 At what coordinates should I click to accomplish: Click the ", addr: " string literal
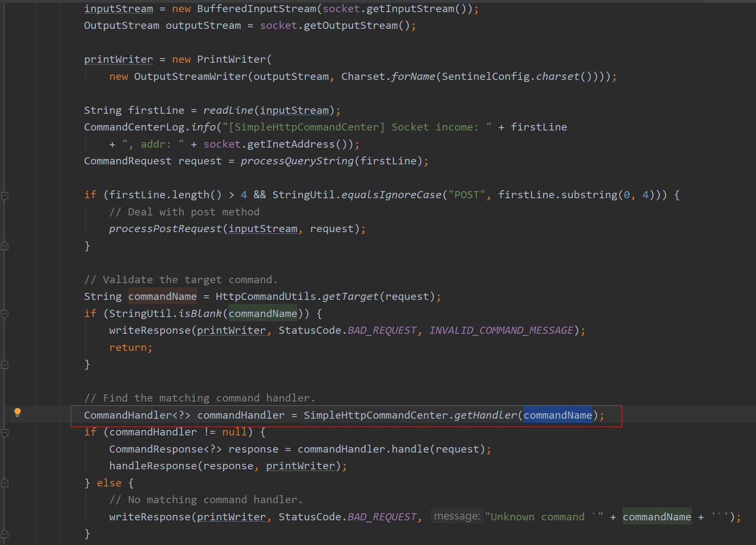pos(153,144)
